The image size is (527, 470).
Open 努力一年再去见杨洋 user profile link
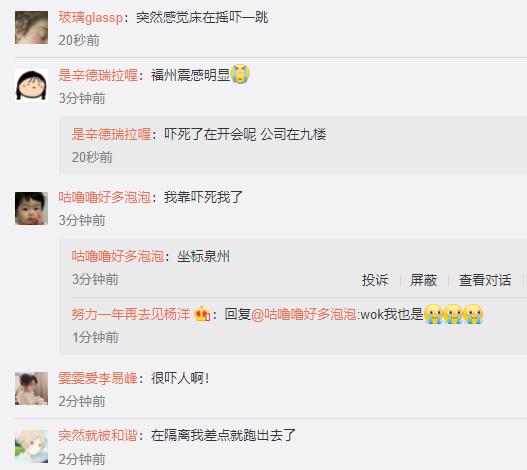point(131,314)
